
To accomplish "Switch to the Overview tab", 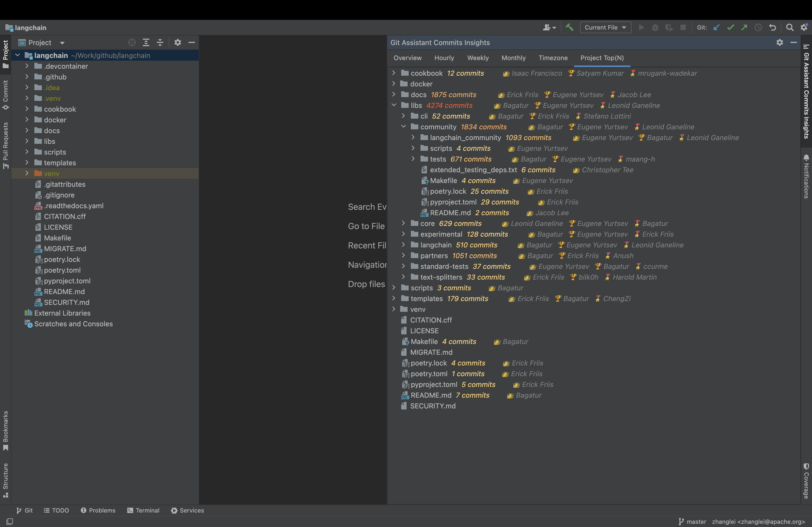I will point(407,58).
